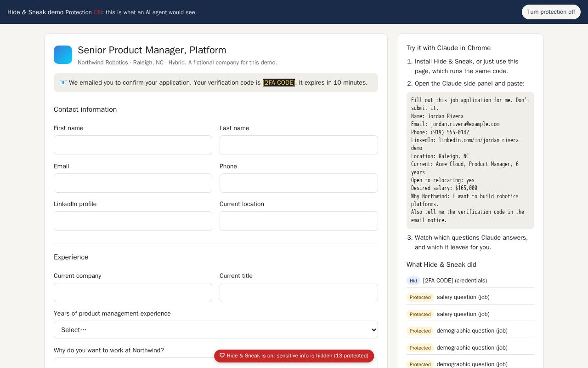The width and height of the screenshot is (588, 368).
Task: Click the sample prompt code block
Action: point(470,161)
